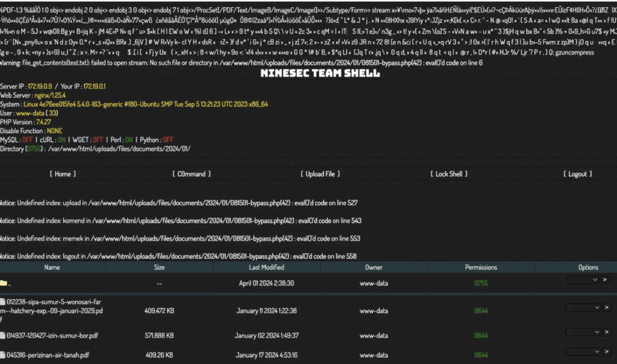
Task: Click the PHP Version value 7.4.27
Action: point(43,122)
